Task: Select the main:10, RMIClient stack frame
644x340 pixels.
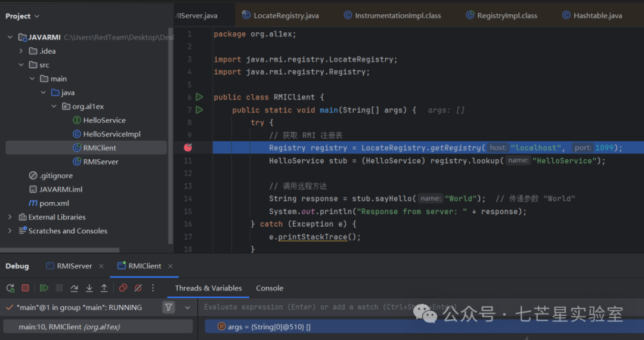Action: pos(98,327)
